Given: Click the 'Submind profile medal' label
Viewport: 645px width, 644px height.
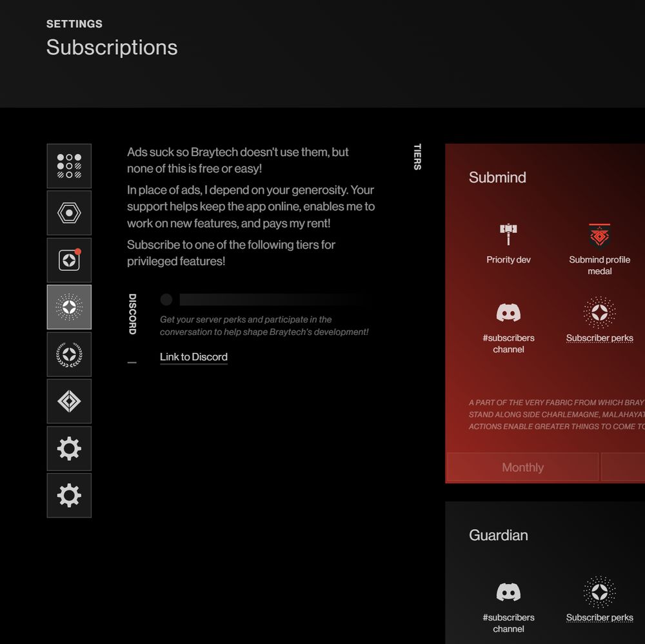Looking at the screenshot, I should (599, 265).
